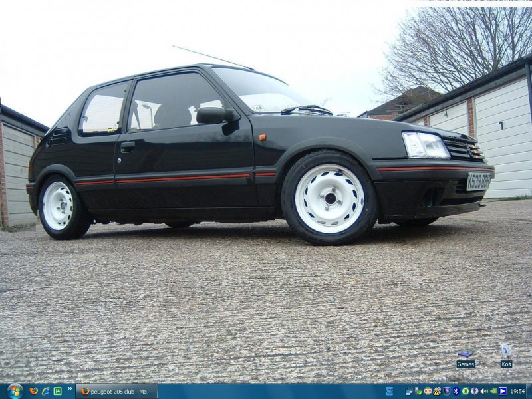Click the Bluetooth tray icon
532x399 pixels.
point(456,391)
